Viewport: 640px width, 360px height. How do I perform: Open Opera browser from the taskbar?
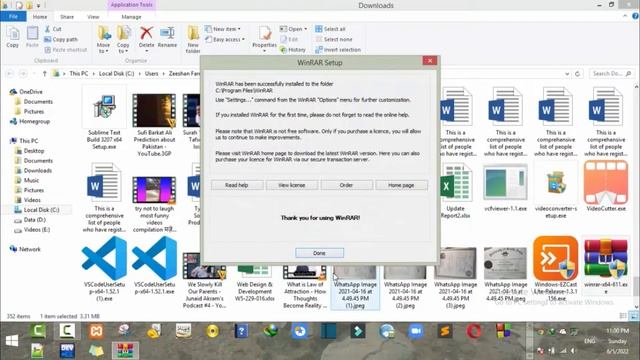(x=473, y=331)
